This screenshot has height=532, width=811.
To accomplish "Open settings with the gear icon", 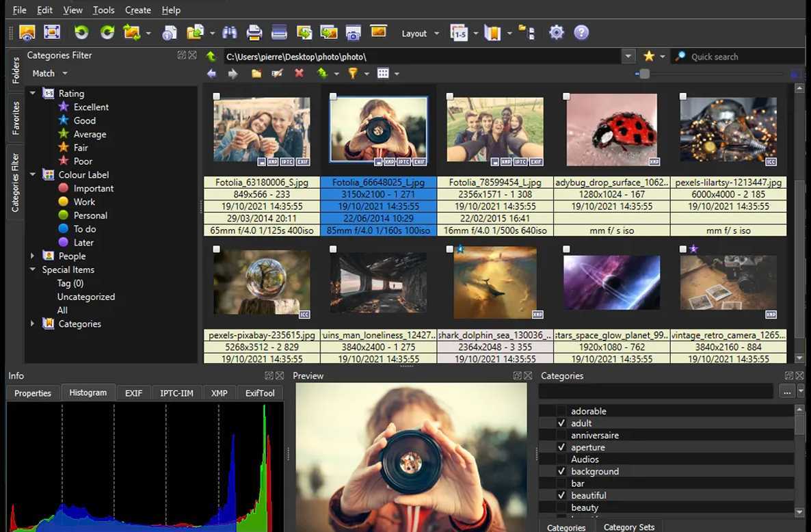I will tap(557, 32).
